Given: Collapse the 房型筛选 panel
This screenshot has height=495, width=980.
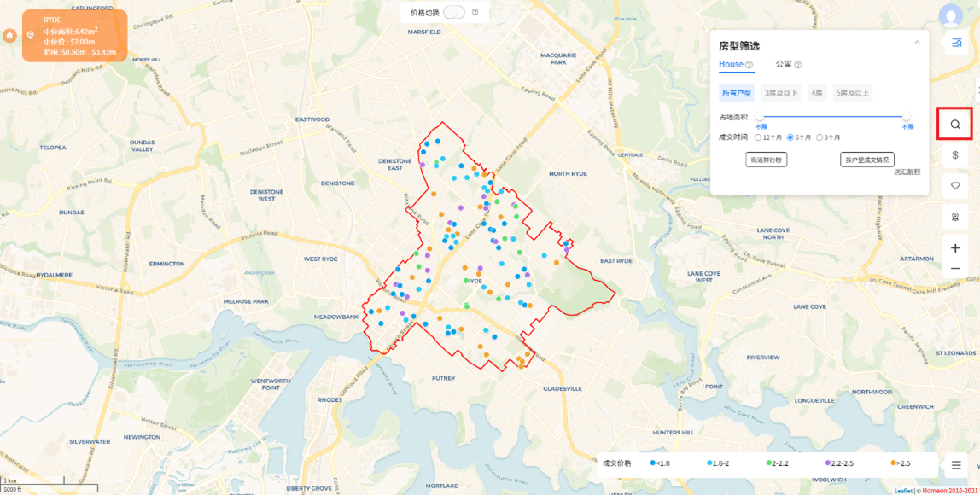Looking at the screenshot, I should click(x=917, y=43).
